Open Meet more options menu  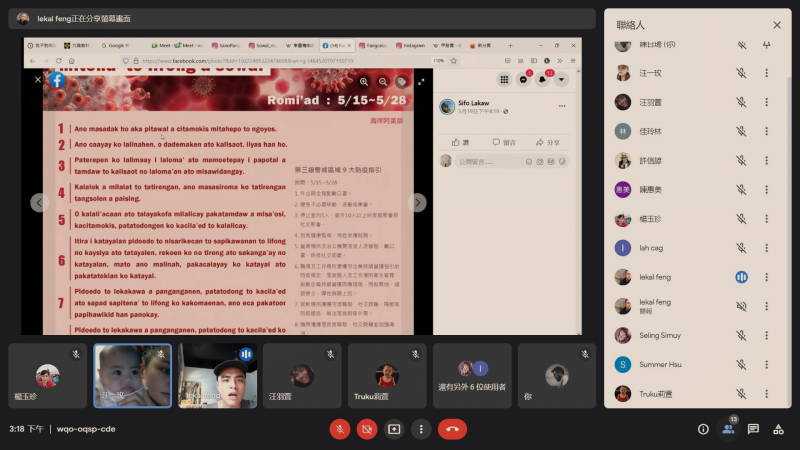tap(421, 429)
